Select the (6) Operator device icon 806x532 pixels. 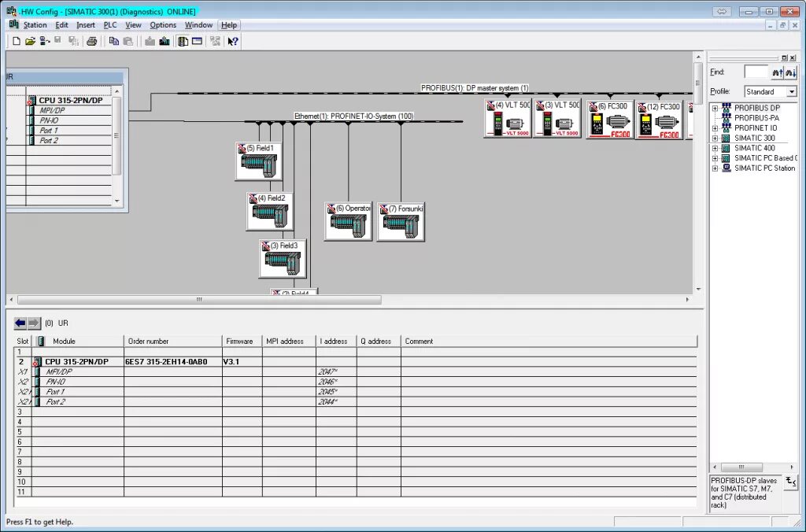click(348, 221)
